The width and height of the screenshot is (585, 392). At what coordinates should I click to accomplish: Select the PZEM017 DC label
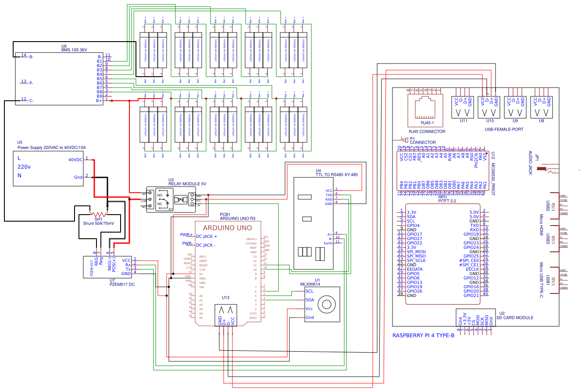[x=122, y=285]
